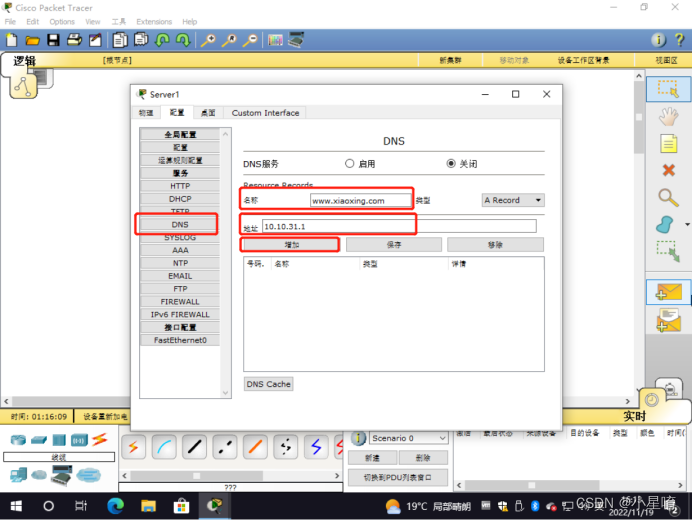The height and width of the screenshot is (520, 692).
Task: Open the Options menu
Action: point(62,22)
